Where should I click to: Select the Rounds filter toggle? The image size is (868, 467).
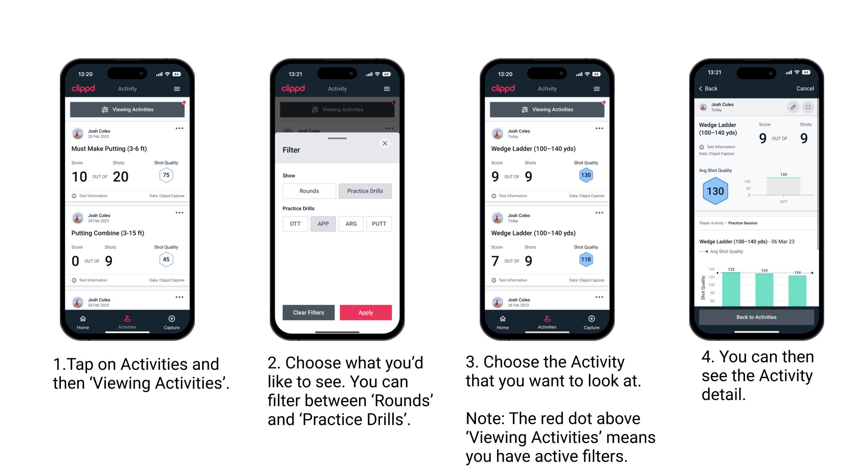(x=309, y=190)
